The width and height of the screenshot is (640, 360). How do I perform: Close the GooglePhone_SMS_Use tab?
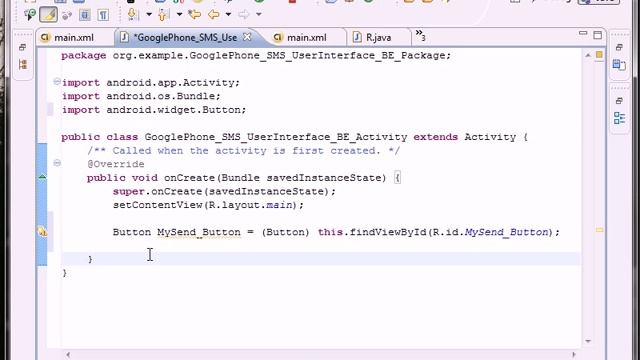[x=247, y=37]
